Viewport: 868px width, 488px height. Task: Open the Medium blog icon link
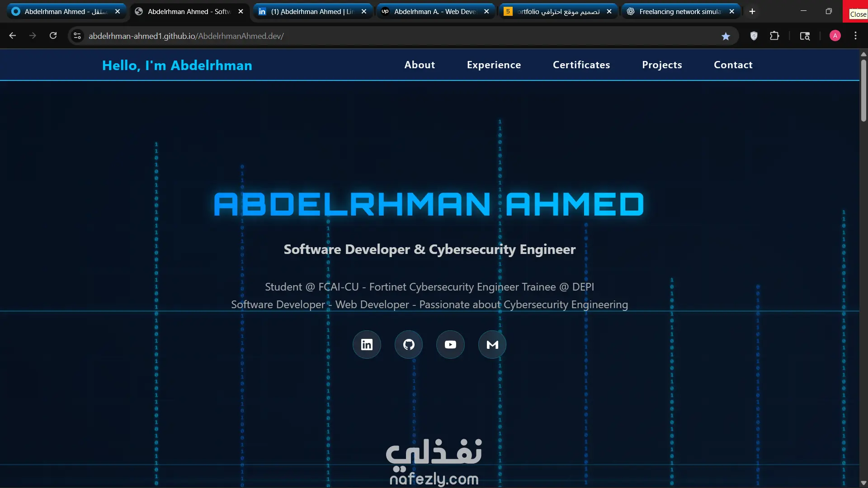click(x=492, y=345)
